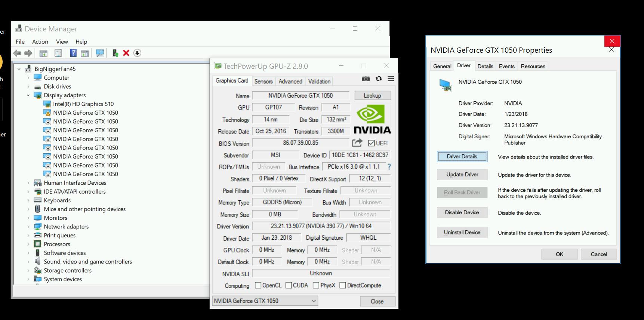Screen dimensions: 644x320
Task: Toggle the DirectCompute checkbox
Action: click(x=343, y=285)
